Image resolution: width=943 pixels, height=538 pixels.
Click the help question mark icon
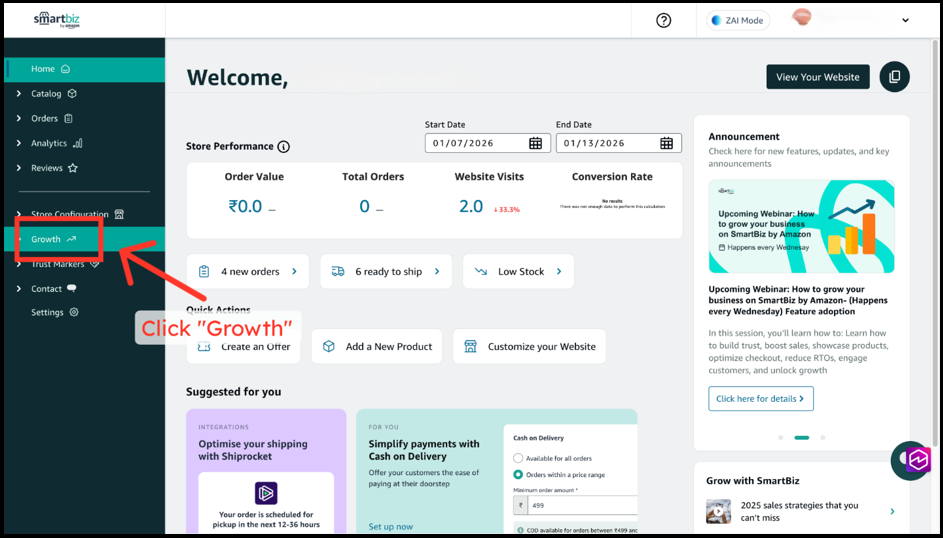(x=663, y=20)
